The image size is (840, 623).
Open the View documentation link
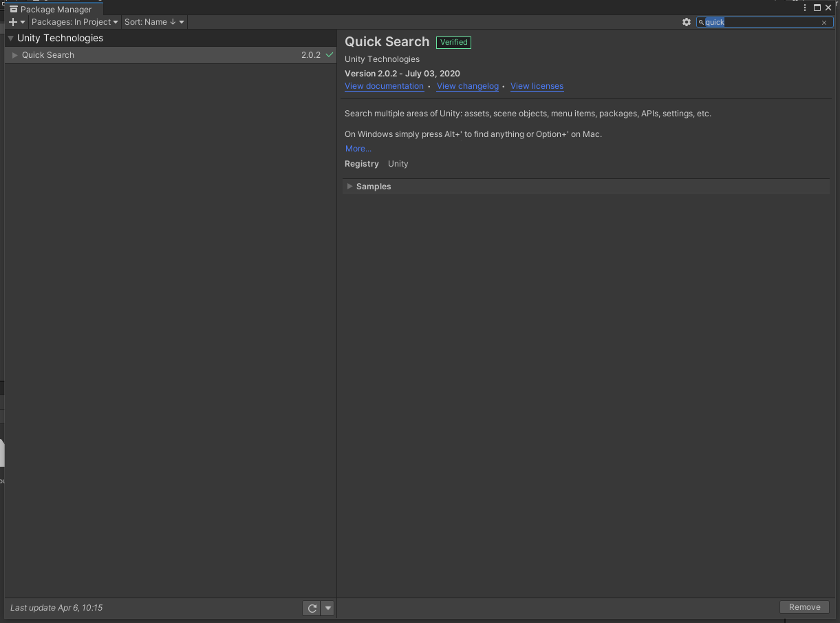tap(384, 86)
